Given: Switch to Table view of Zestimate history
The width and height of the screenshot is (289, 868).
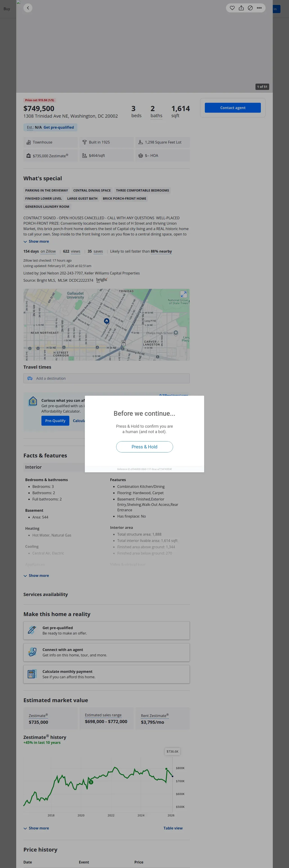Looking at the screenshot, I should pyautogui.click(x=173, y=828).
